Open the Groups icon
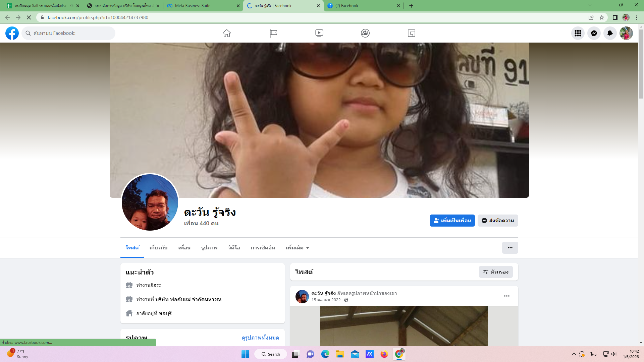Image resolution: width=644 pixels, height=362 pixels. 365,33
